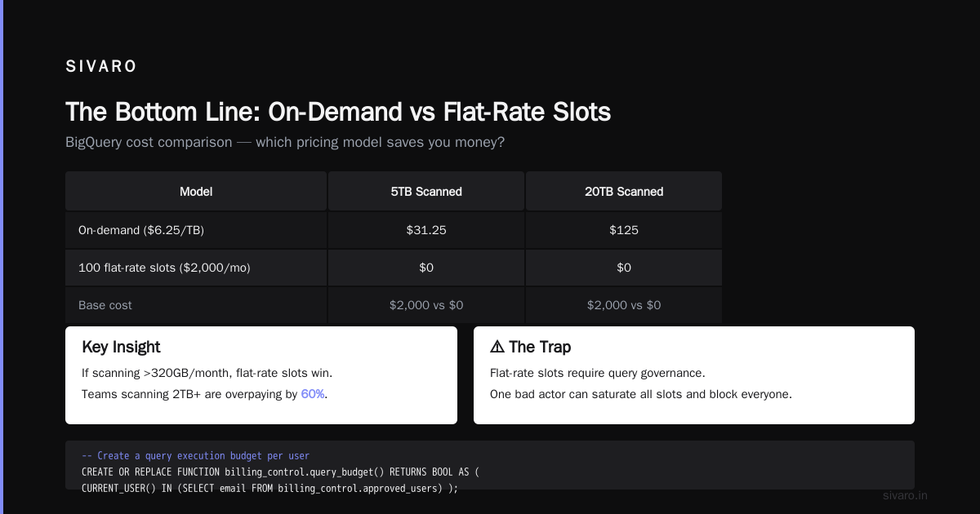The height and width of the screenshot is (514, 980).
Task: Click the main title about Flat-Rate Slots
Action: (x=338, y=112)
